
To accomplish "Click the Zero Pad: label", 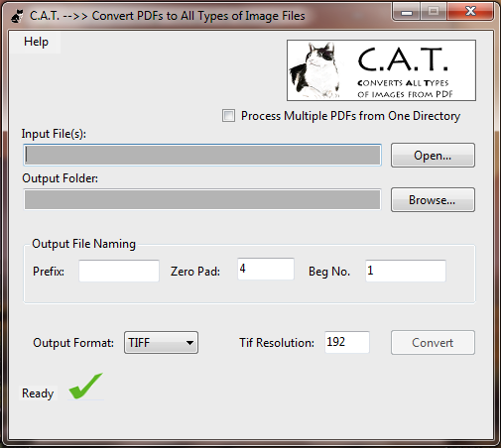I will coord(195,272).
